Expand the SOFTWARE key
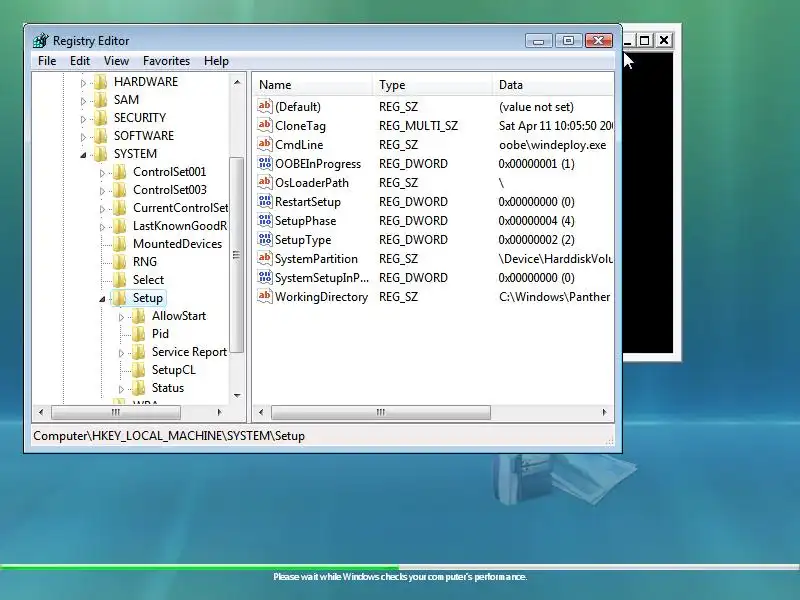 click(83, 137)
